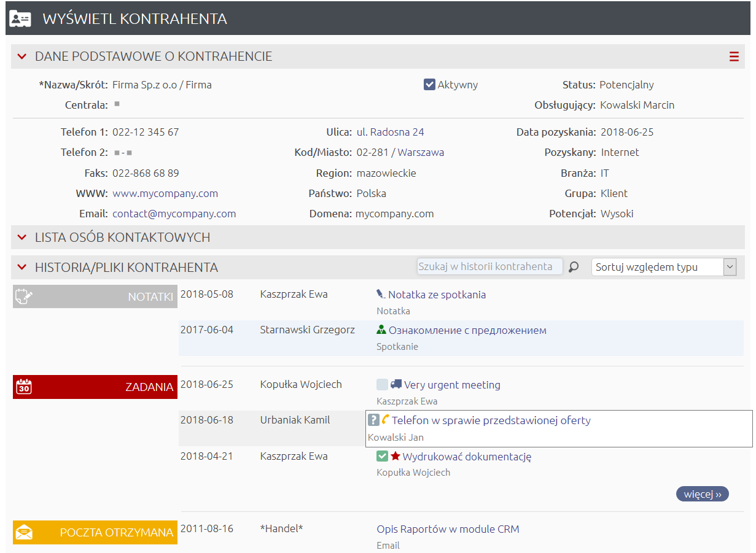The width and height of the screenshot is (756, 553).
Task: Click the green meeting people icon
Action: pos(381,330)
